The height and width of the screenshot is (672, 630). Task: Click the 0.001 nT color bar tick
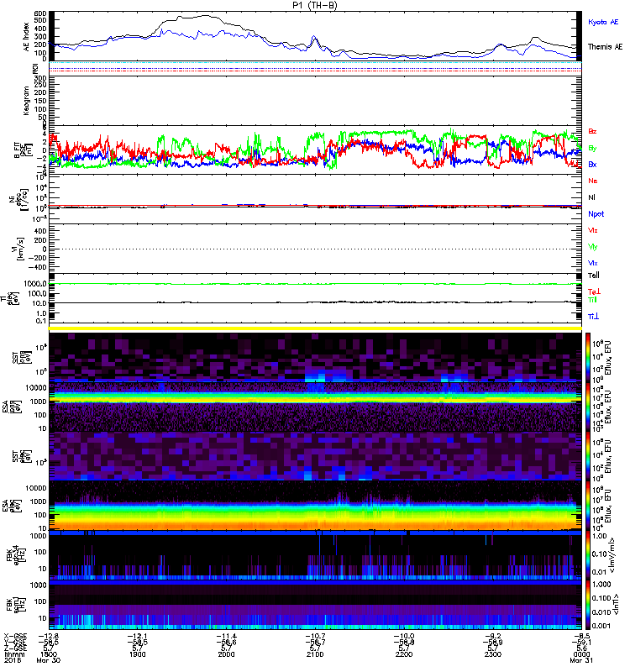pyautogui.click(x=601, y=626)
